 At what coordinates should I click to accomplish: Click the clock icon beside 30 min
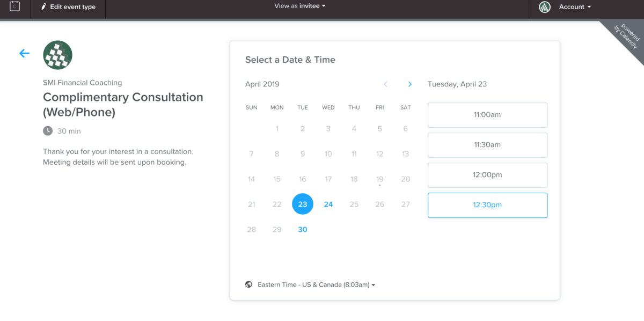tap(48, 130)
